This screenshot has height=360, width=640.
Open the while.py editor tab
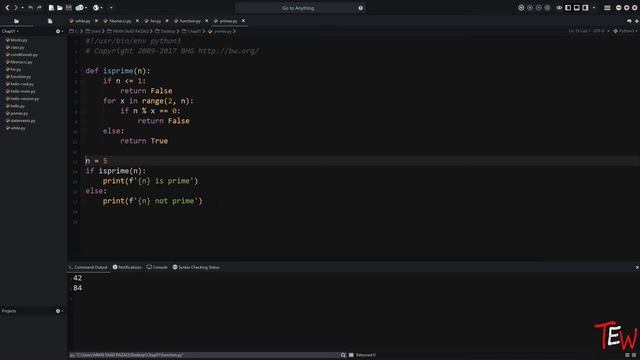tap(82, 21)
